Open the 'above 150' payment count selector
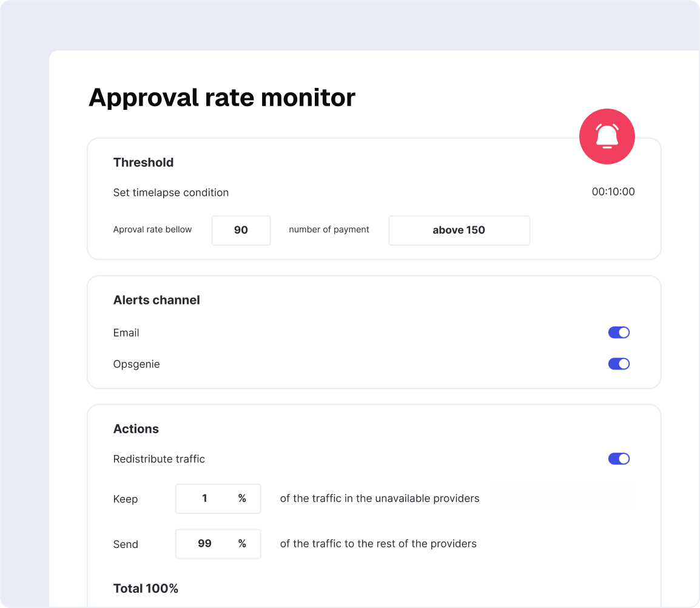Screen dimensions: 700x608 tap(459, 231)
